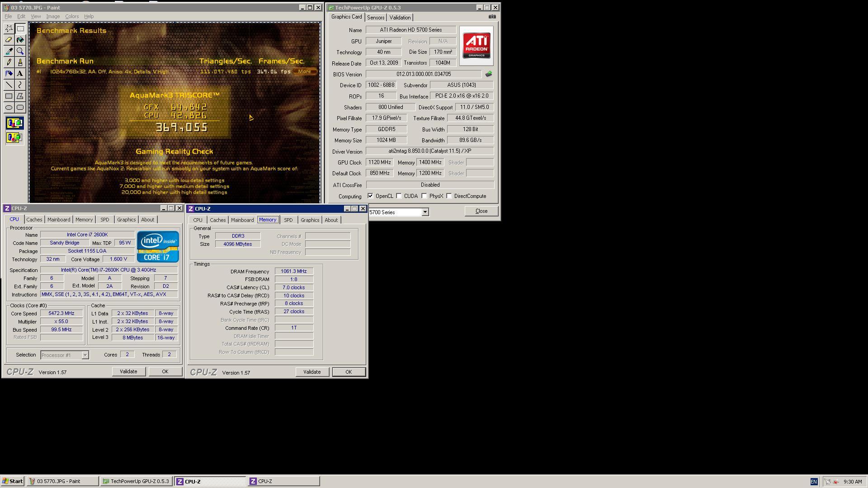Choose opaque selection mode option
This screenshot has height=488, width=868.
click(x=14, y=123)
